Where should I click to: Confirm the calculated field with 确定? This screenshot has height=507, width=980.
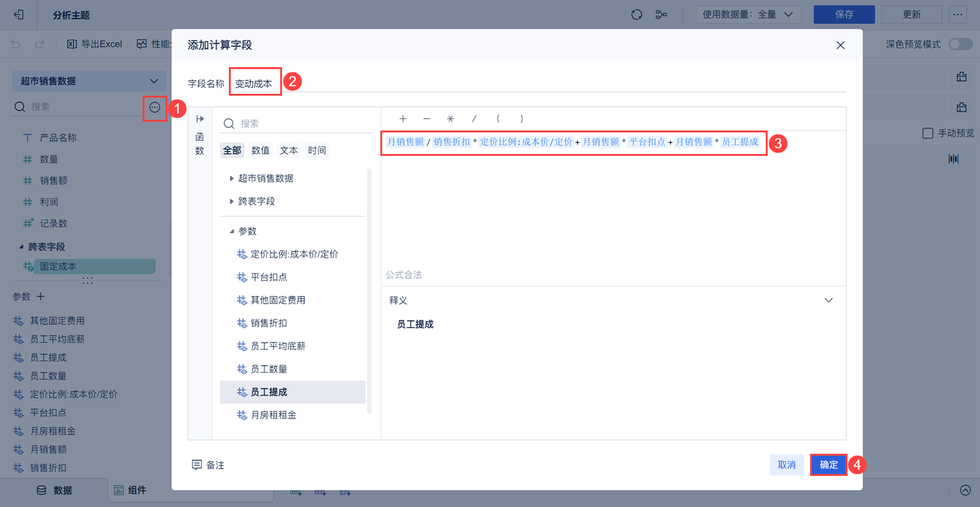[x=829, y=465]
